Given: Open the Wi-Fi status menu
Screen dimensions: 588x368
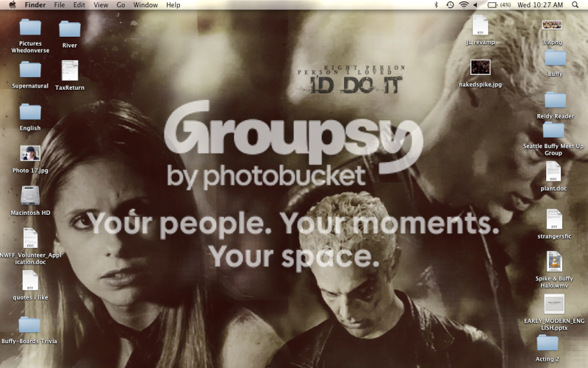Looking at the screenshot, I should click(464, 5).
